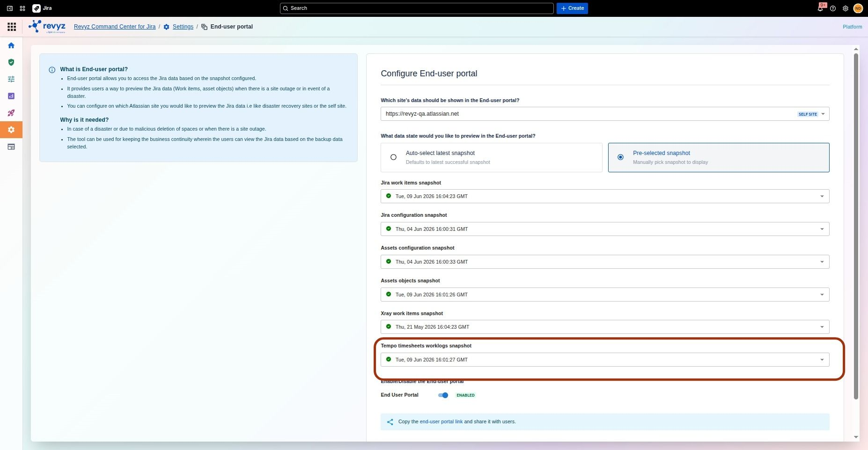Open Assets configuration snapshot dropdown

(x=605, y=262)
